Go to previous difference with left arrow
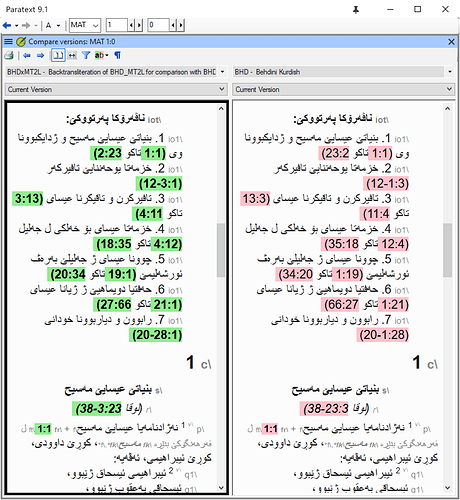The image size is (460, 500). point(27,55)
